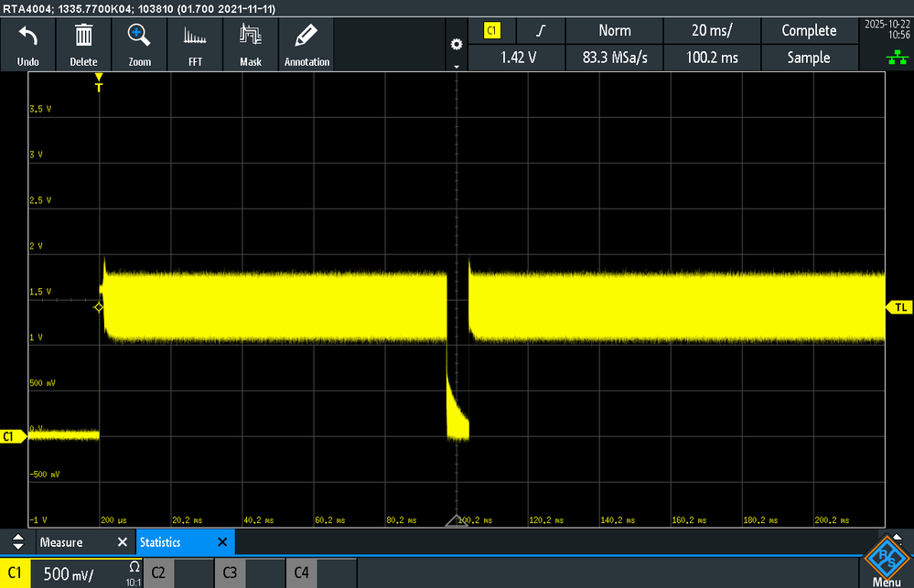Open the settings gear icon
This screenshot has height=588, width=914.
[456, 43]
